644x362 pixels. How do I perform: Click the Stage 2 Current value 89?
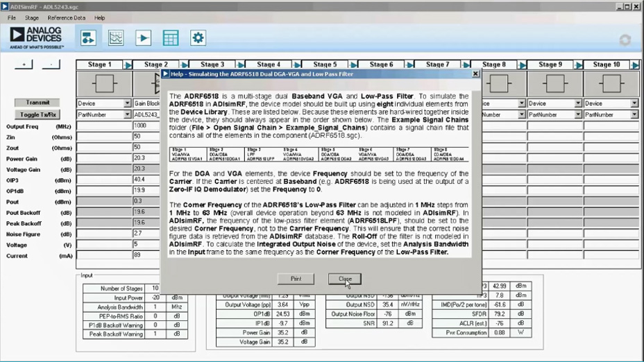pos(146,255)
